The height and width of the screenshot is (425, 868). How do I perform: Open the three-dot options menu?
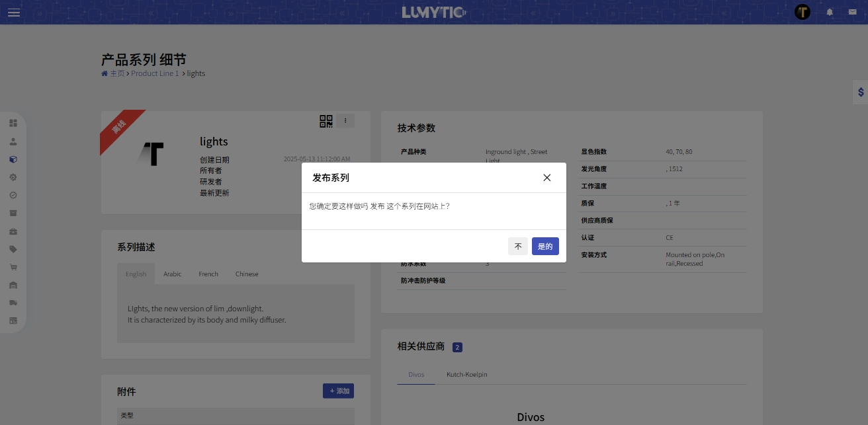pyautogui.click(x=345, y=121)
